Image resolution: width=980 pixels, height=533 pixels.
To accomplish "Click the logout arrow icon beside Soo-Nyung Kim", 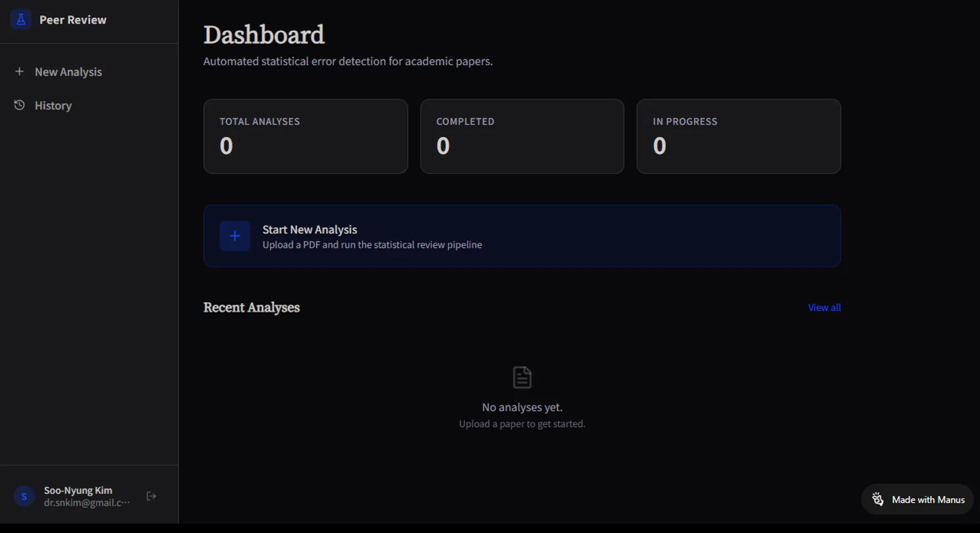I will pyautogui.click(x=151, y=496).
